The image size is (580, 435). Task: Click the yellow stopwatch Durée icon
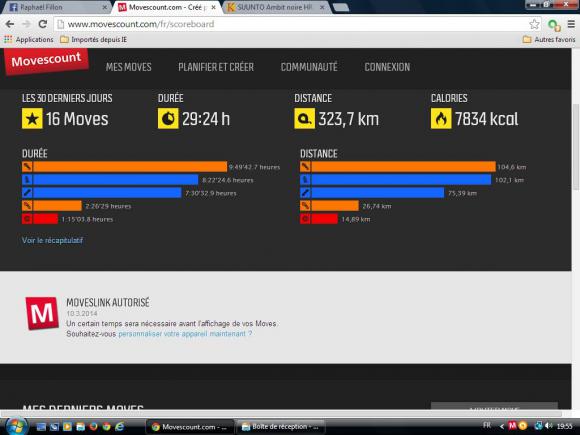(168, 118)
